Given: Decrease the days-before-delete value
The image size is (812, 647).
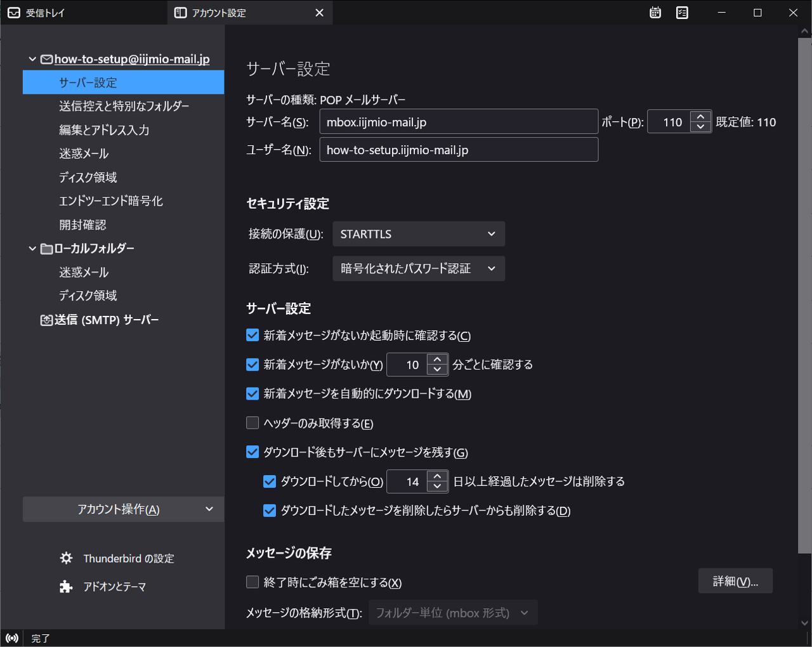Looking at the screenshot, I should tap(437, 487).
